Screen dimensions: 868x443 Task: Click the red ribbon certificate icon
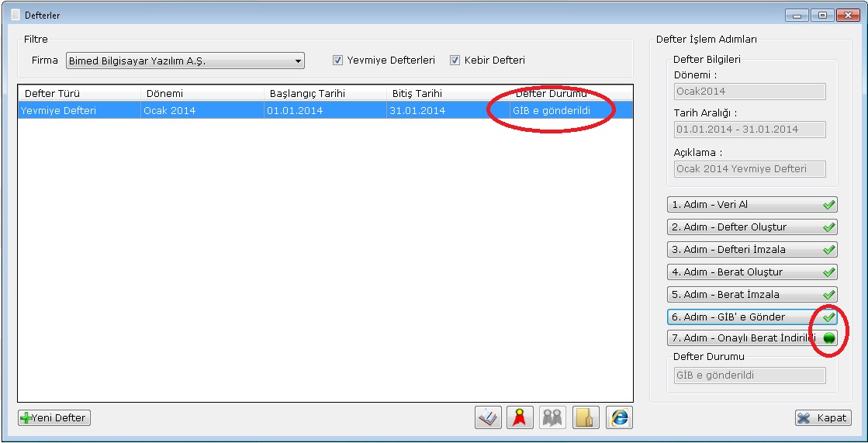(x=520, y=417)
